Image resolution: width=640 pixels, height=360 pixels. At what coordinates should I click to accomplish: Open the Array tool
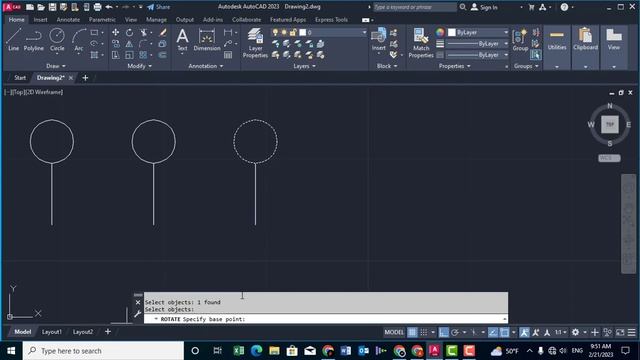(x=143, y=55)
